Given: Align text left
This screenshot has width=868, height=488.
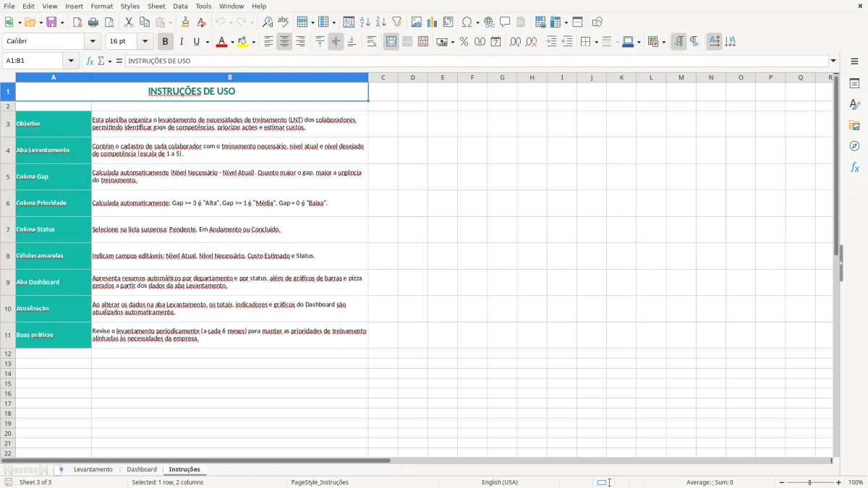Looking at the screenshot, I should point(268,42).
